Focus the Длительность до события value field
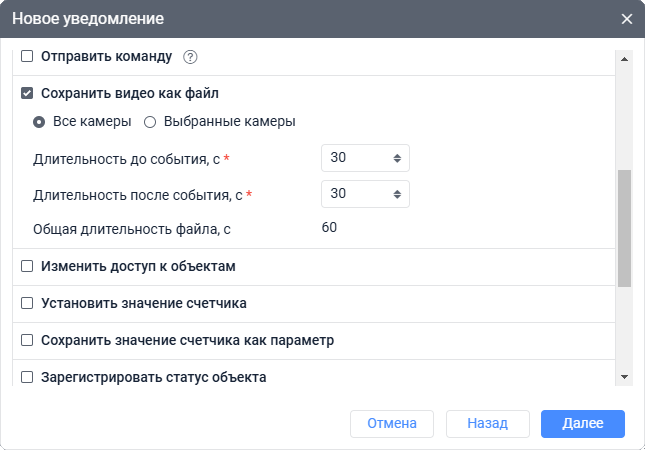Screen dimensions: 645x450 (x=355, y=159)
